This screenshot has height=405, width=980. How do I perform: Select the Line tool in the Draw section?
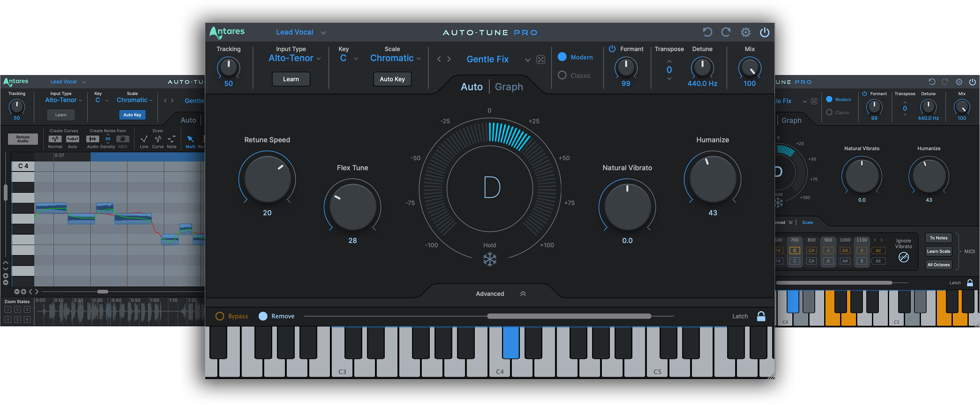tap(144, 139)
